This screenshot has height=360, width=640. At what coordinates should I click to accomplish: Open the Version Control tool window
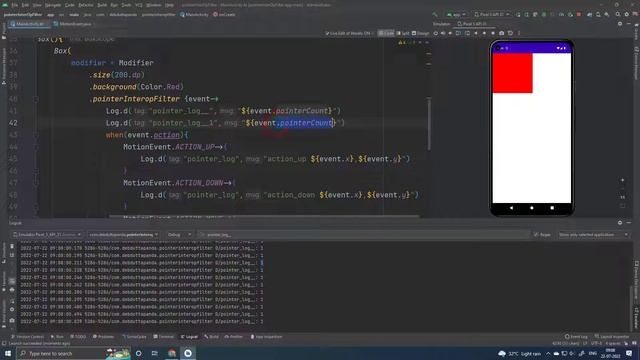pos(27,337)
